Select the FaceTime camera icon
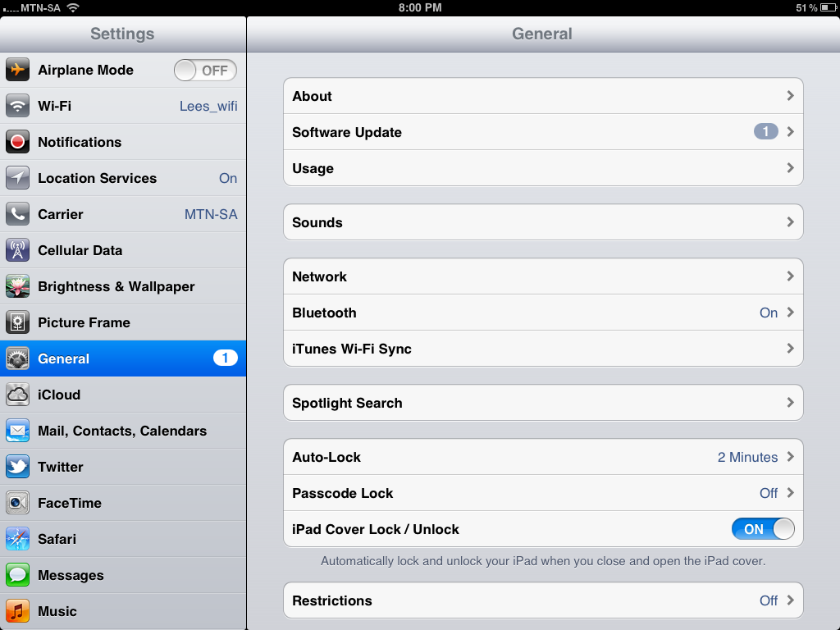This screenshot has height=630, width=840. tap(18, 503)
